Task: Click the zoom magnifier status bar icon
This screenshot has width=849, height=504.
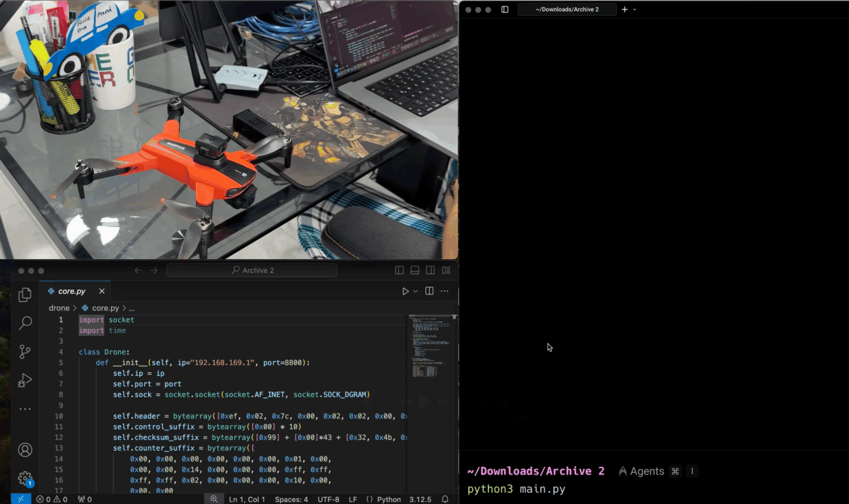Action: (x=214, y=499)
